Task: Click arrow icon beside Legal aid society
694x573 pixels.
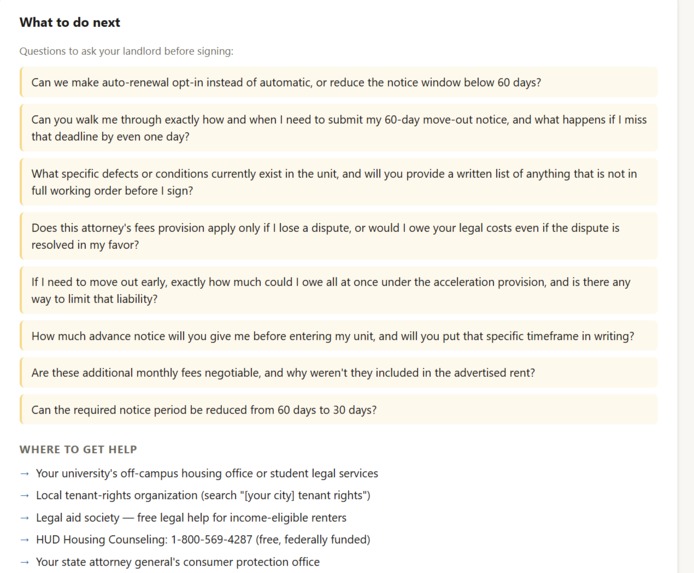Action: [25, 518]
